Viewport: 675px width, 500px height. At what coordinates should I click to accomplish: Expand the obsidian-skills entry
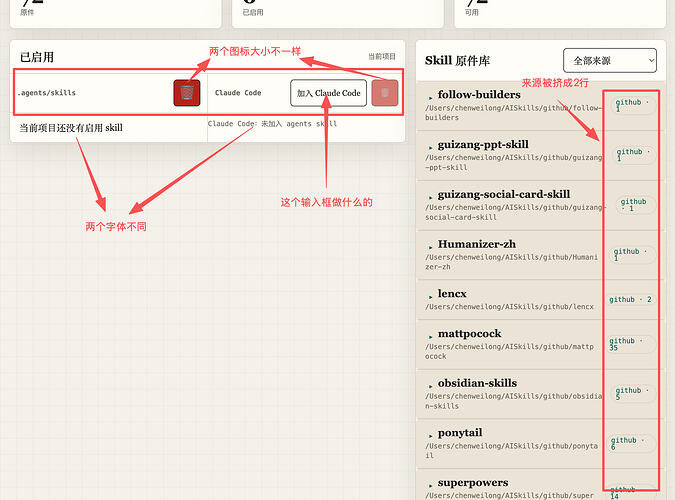pyautogui.click(x=430, y=387)
